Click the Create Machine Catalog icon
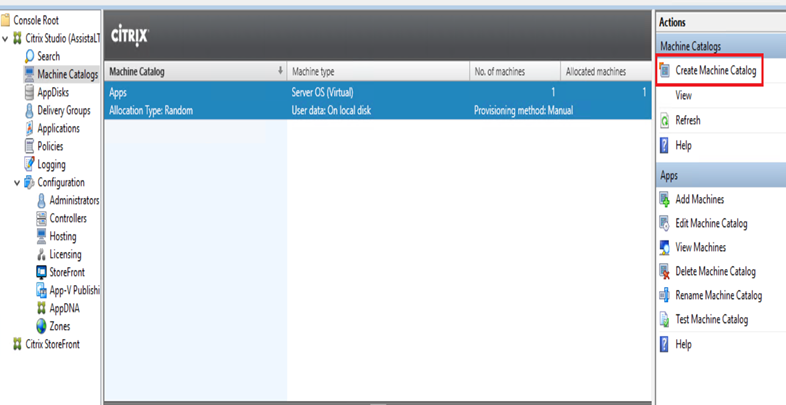The height and width of the screenshot is (405, 786). point(665,71)
